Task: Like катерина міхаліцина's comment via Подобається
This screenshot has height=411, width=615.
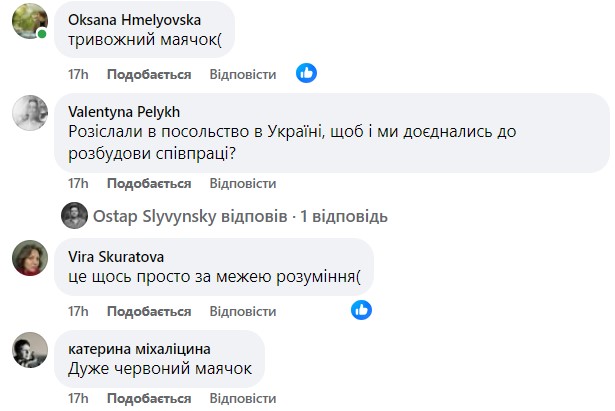Action: tap(149, 400)
